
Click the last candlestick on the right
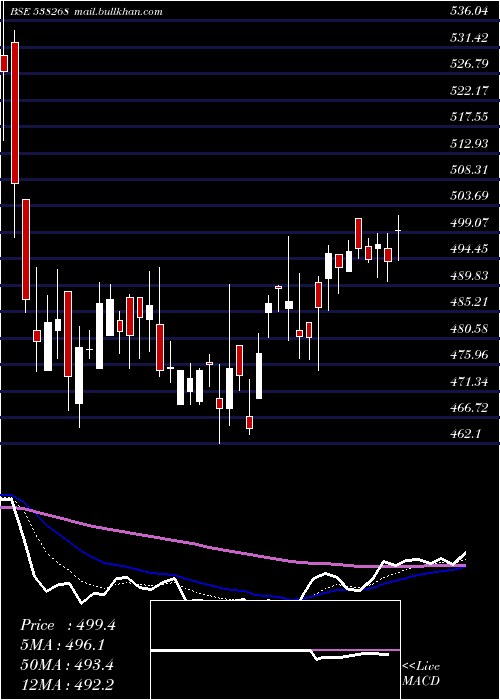coord(398,238)
